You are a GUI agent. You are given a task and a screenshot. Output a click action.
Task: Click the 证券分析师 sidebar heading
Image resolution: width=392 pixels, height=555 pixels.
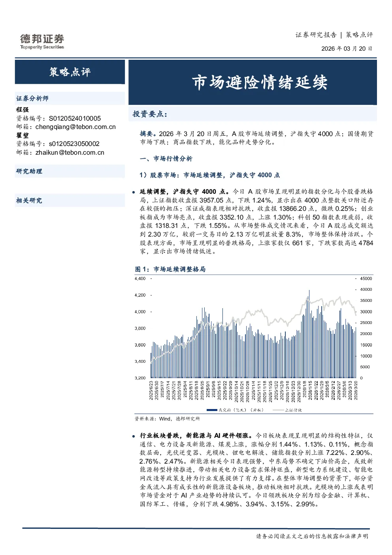pos(32,98)
